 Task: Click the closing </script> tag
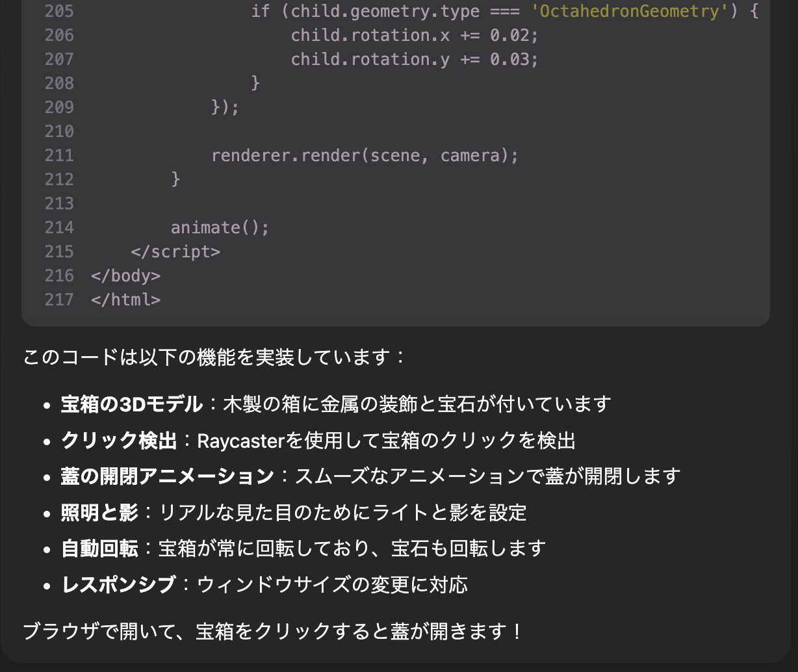175,252
